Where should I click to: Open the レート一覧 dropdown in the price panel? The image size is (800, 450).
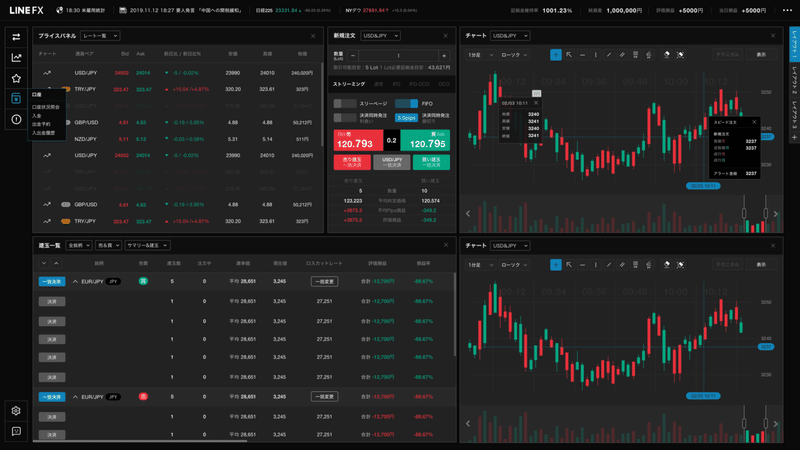pyautogui.click(x=99, y=36)
